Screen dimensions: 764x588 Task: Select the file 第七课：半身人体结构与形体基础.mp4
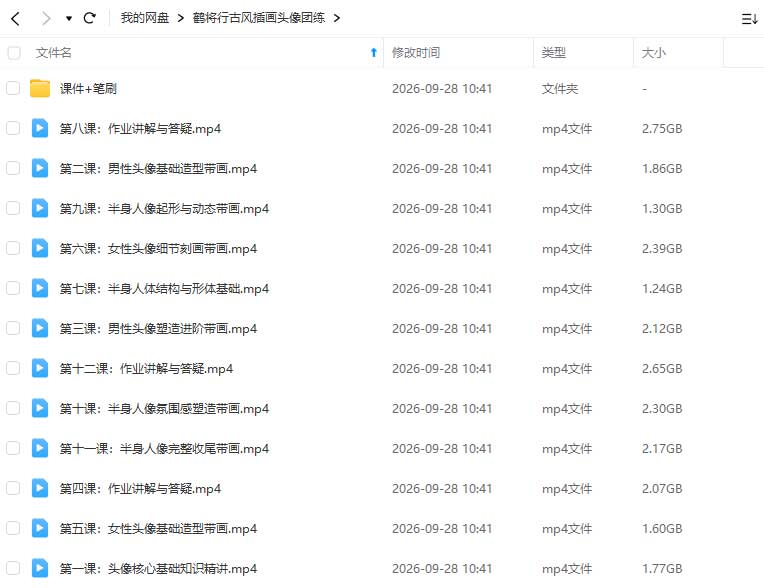[x=164, y=288]
